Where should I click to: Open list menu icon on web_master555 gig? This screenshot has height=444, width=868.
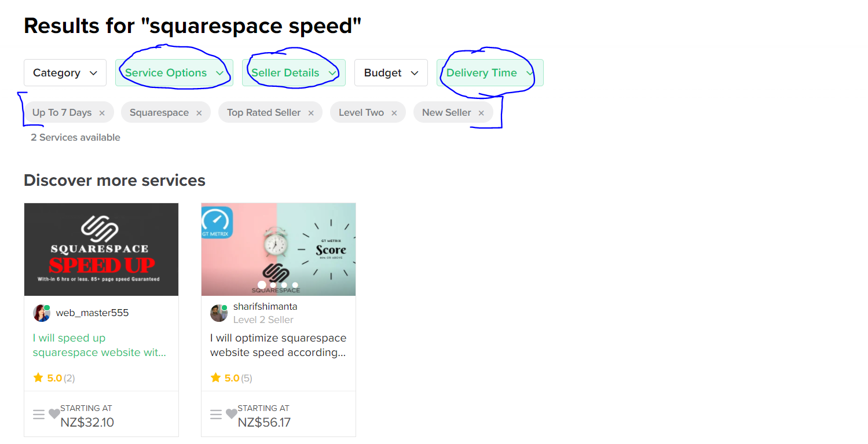(x=39, y=414)
